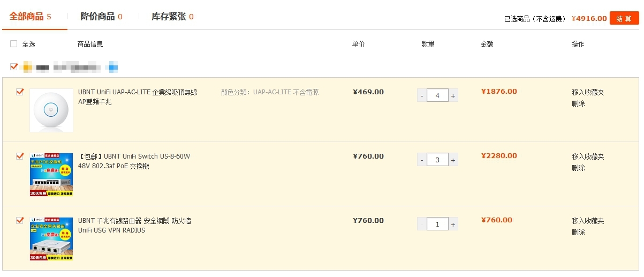The width and height of the screenshot is (644, 277).
Task: Delete the US-8-60W switch item
Action: (x=578, y=168)
